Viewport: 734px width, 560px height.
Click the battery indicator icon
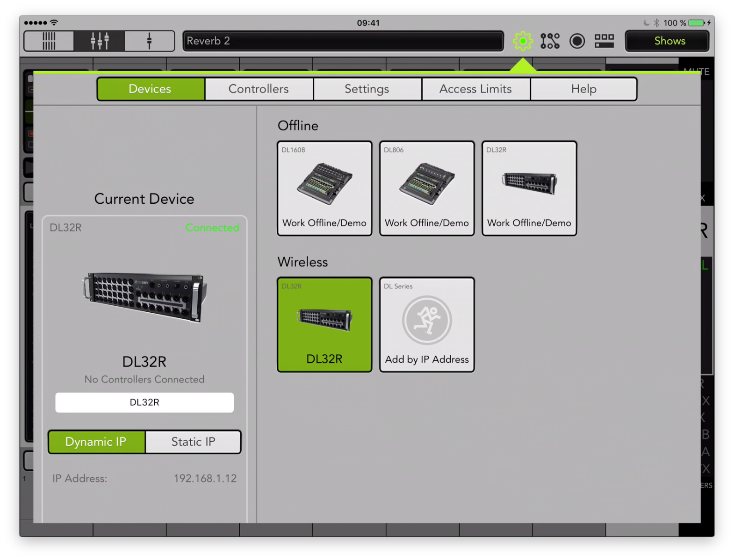(697, 22)
